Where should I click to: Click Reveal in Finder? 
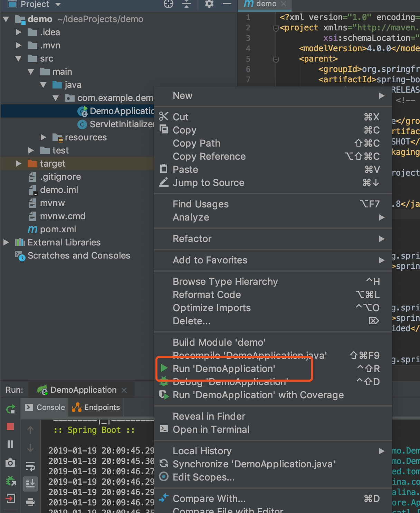[273, 416]
